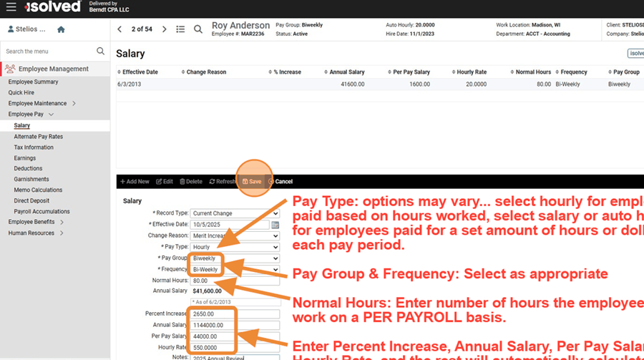The width and height of the screenshot is (644, 360).
Task: Open Alternate Pay Rates menu item
Action: point(38,137)
